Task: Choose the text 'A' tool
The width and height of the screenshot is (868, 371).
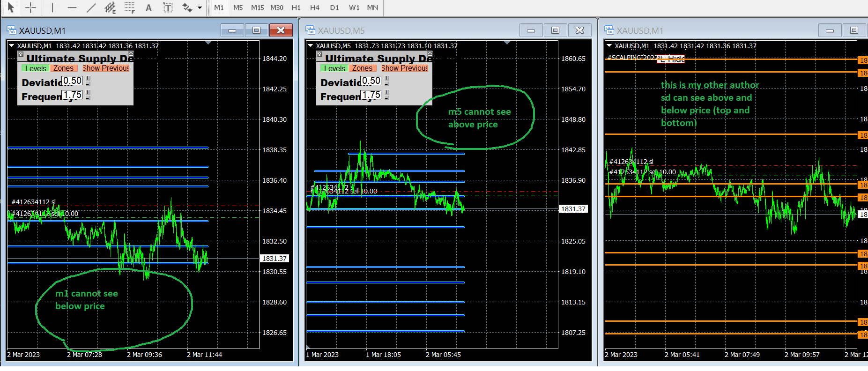Action: (x=148, y=7)
